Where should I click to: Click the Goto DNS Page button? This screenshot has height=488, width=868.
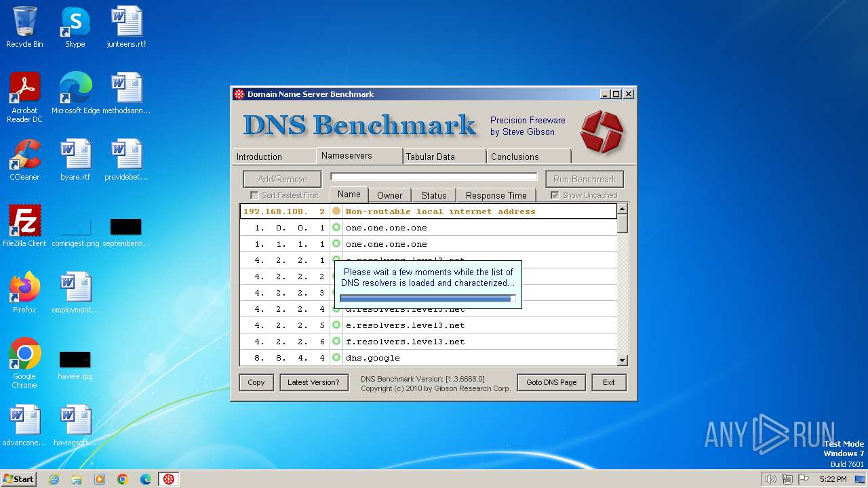click(551, 382)
